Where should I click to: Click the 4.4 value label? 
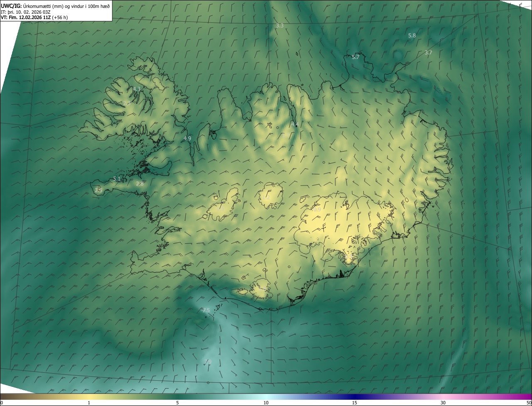(295, 125)
